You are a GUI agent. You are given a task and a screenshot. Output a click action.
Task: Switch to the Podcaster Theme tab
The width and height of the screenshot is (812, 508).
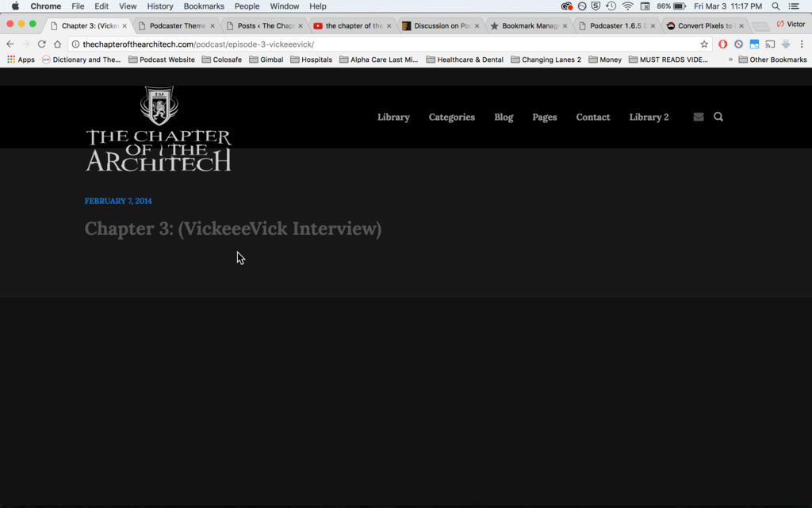pyautogui.click(x=177, y=25)
